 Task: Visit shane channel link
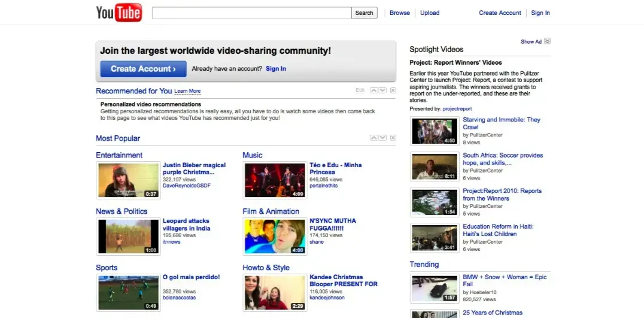[316, 242]
